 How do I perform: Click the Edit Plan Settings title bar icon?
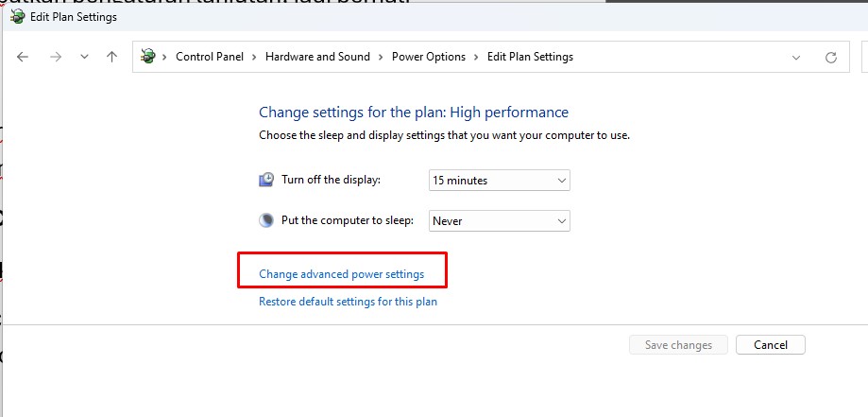[17, 16]
